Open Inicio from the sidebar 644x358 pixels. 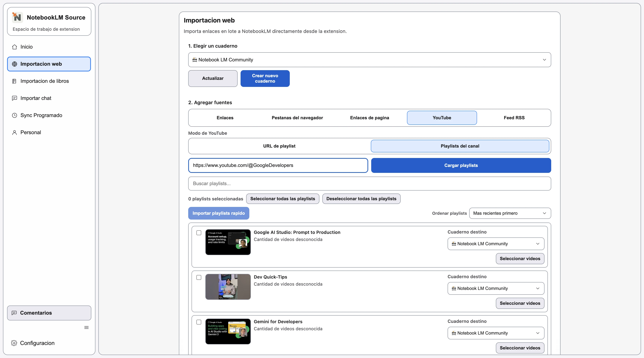26,47
